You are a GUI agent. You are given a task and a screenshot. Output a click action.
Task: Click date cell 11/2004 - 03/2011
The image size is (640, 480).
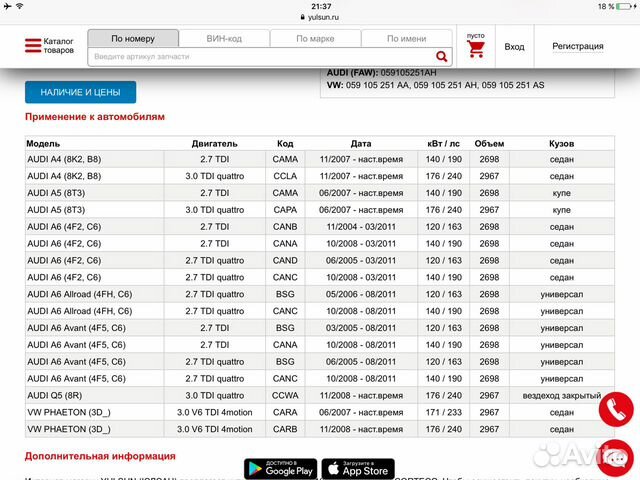click(361, 227)
